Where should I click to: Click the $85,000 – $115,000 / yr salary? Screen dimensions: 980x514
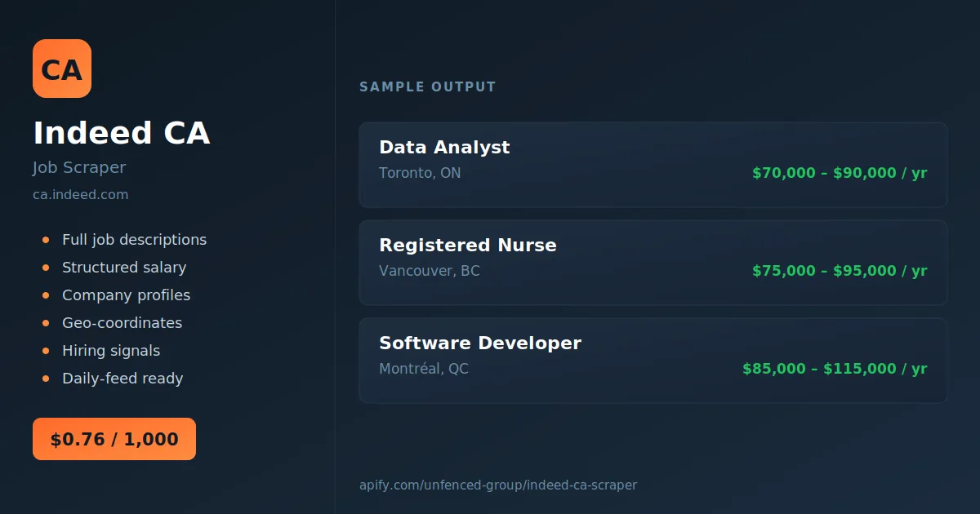coord(835,369)
